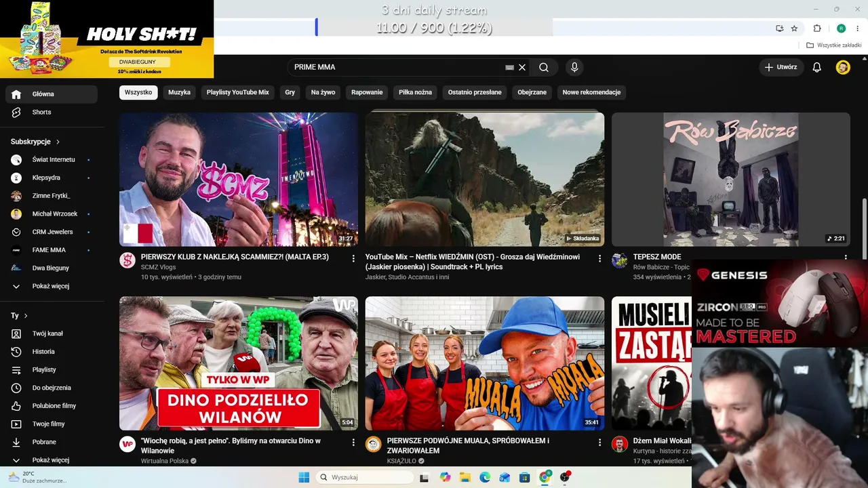Image resolution: width=868 pixels, height=488 pixels.
Task: Open the Rów Babicze channel avatar
Action: pyautogui.click(x=620, y=260)
